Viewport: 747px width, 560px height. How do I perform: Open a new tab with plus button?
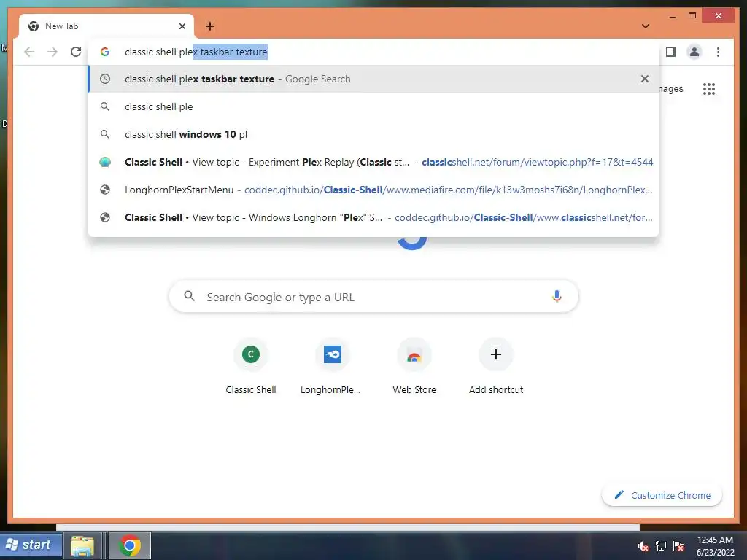point(210,26)
